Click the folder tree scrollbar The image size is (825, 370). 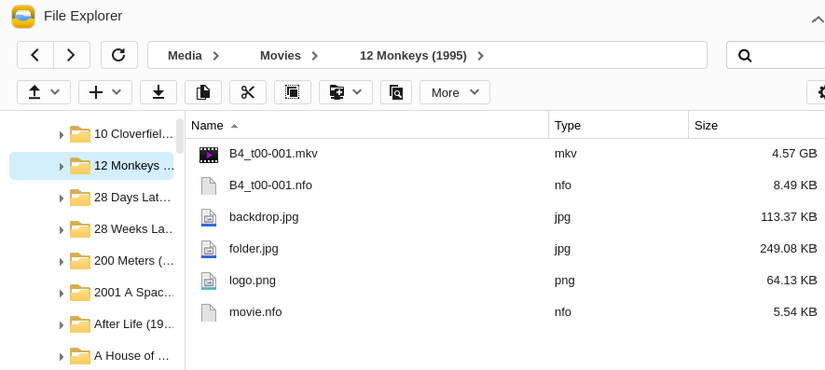pyautogui.click(x=179, y=136)
